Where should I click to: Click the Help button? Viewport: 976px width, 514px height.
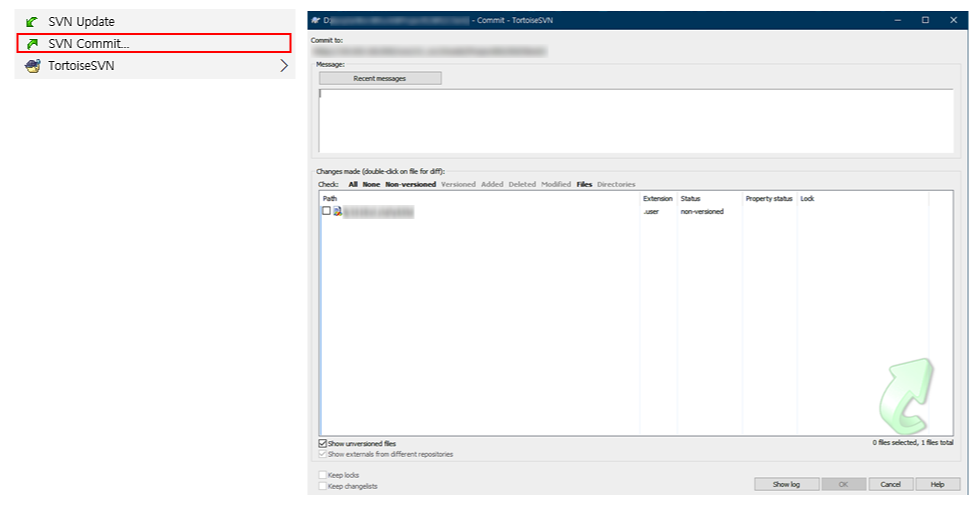click(x=937, y=484)
